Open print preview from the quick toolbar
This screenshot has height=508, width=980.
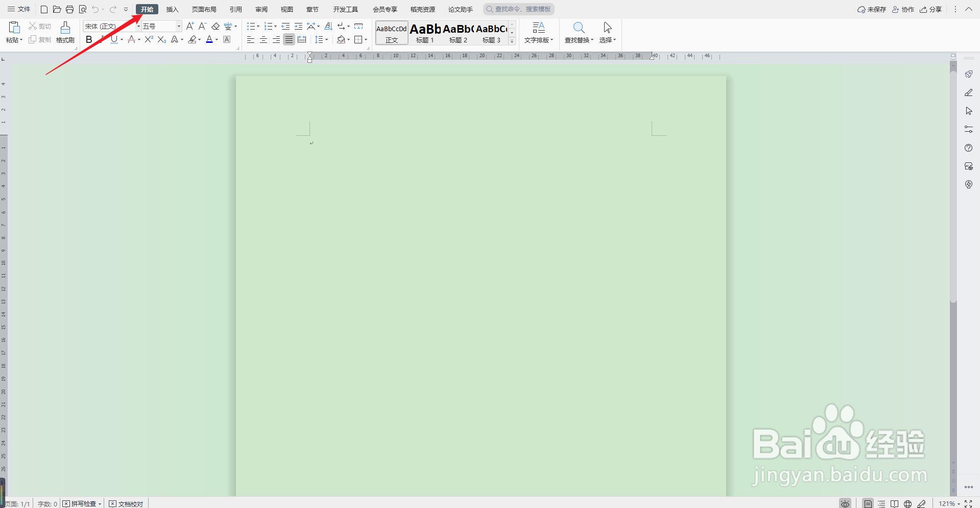pyautogui.click(x=83, y=9)
